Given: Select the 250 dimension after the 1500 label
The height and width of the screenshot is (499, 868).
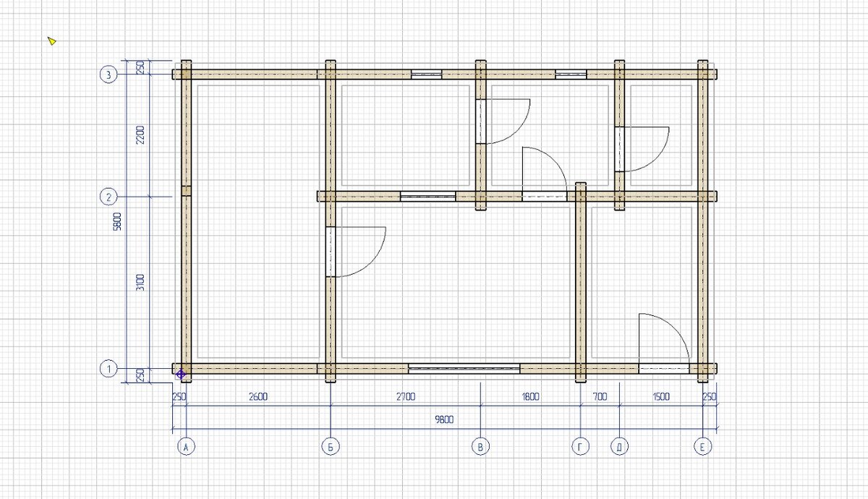Looking at the screenshot, I should [710, 397].
